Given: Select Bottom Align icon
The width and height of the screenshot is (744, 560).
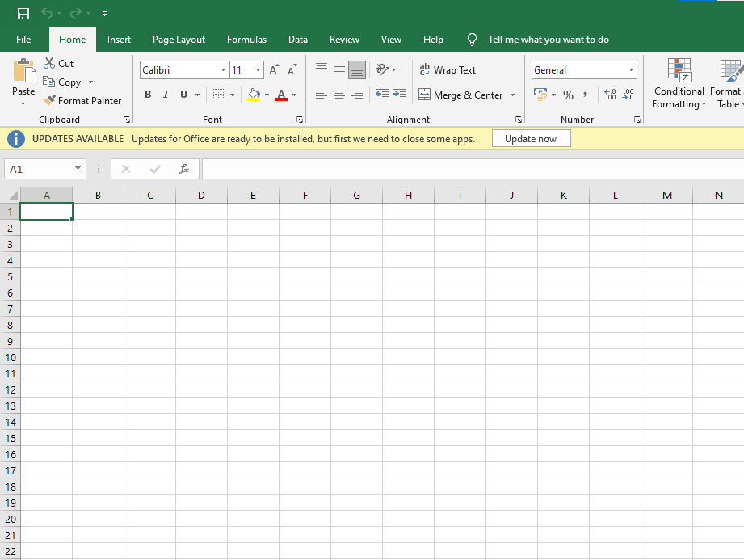Looking at the screenshot, I should click(357, 69).
